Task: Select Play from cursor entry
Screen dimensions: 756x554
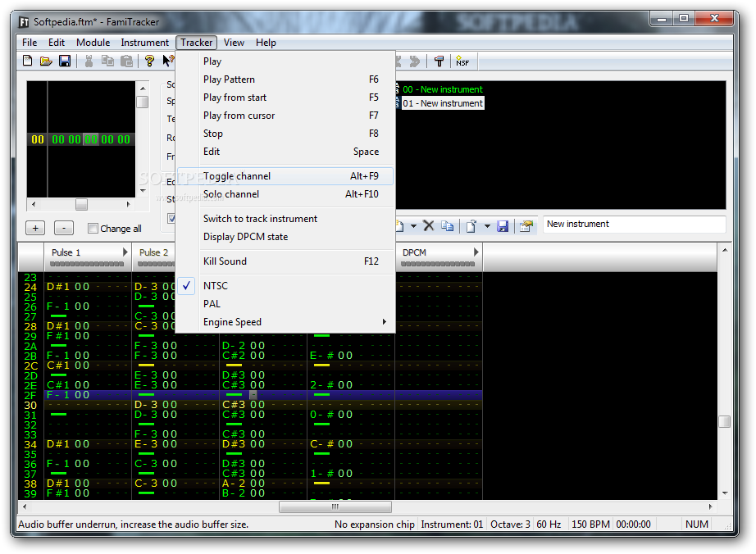Action: [285, 116]
